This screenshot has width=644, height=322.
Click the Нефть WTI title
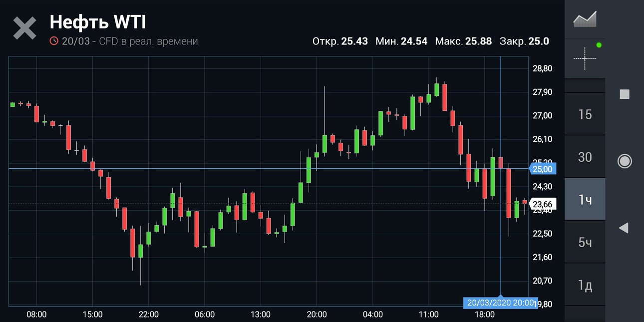pyautogui.click(x=98, y=22)
